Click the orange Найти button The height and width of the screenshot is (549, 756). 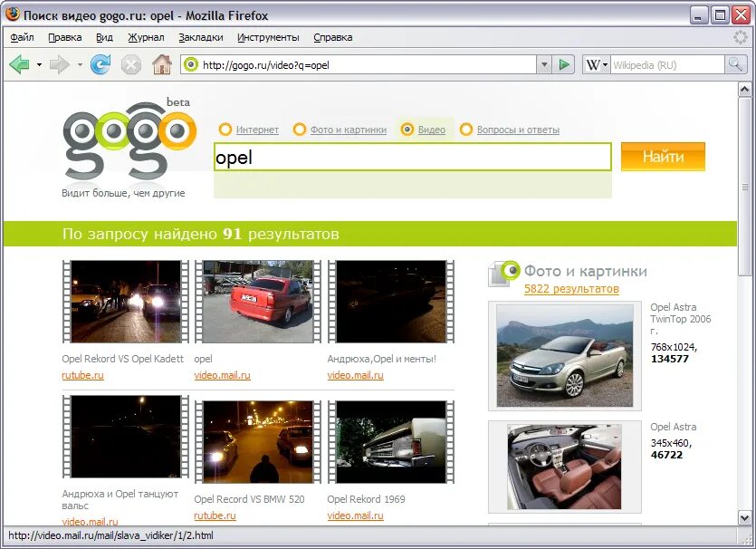pos(663,157)
